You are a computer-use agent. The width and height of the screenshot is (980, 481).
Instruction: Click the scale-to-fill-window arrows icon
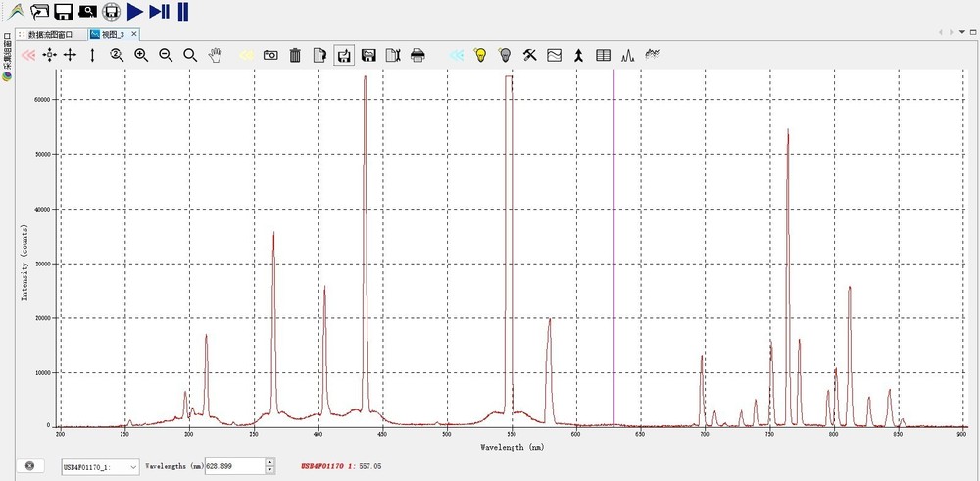(49, 56)
